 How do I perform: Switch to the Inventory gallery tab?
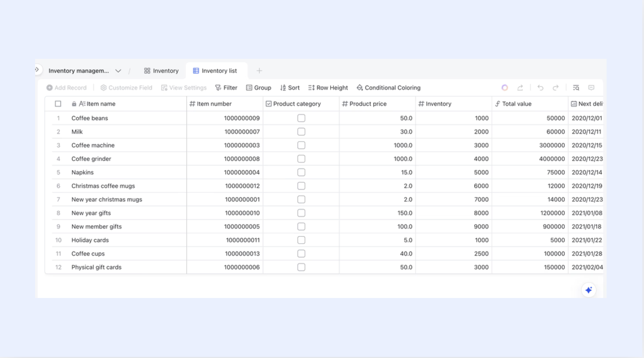161,71
